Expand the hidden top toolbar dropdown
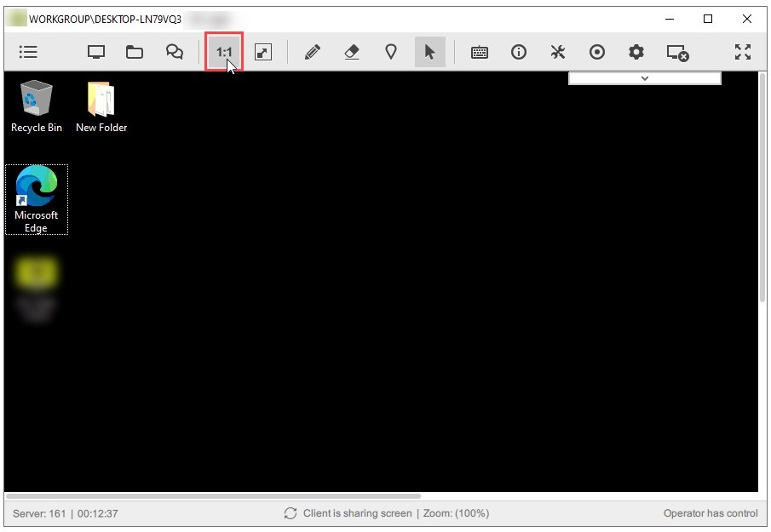771x532 pixels. 644,77
